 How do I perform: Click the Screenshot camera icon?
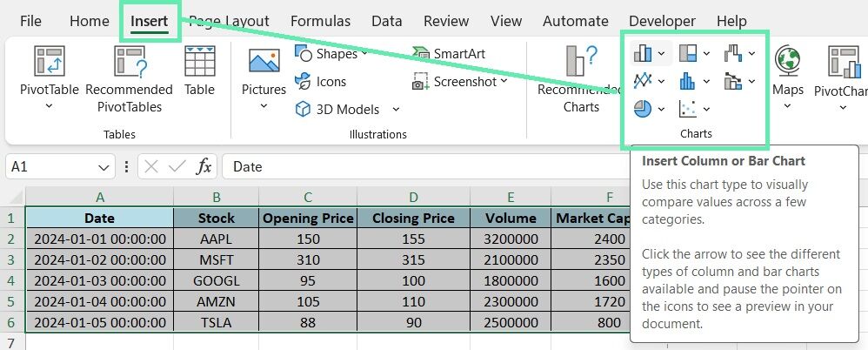[421, 82]
